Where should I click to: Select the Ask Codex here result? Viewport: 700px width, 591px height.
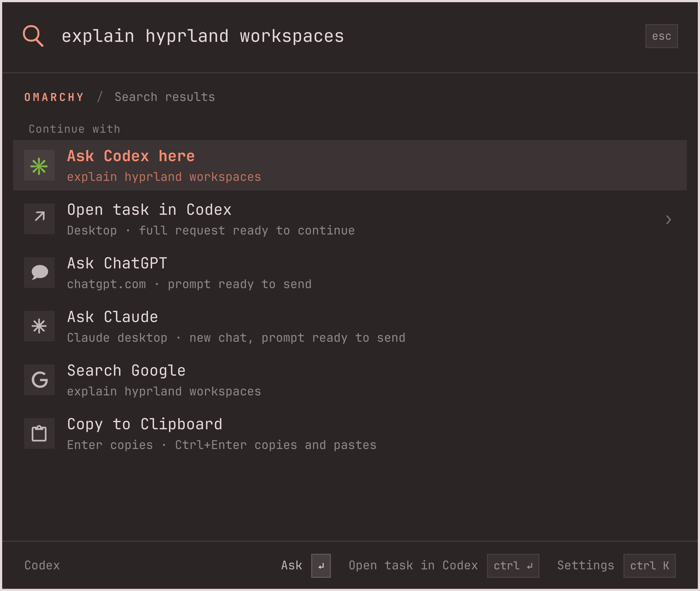[x=350, y=166]
